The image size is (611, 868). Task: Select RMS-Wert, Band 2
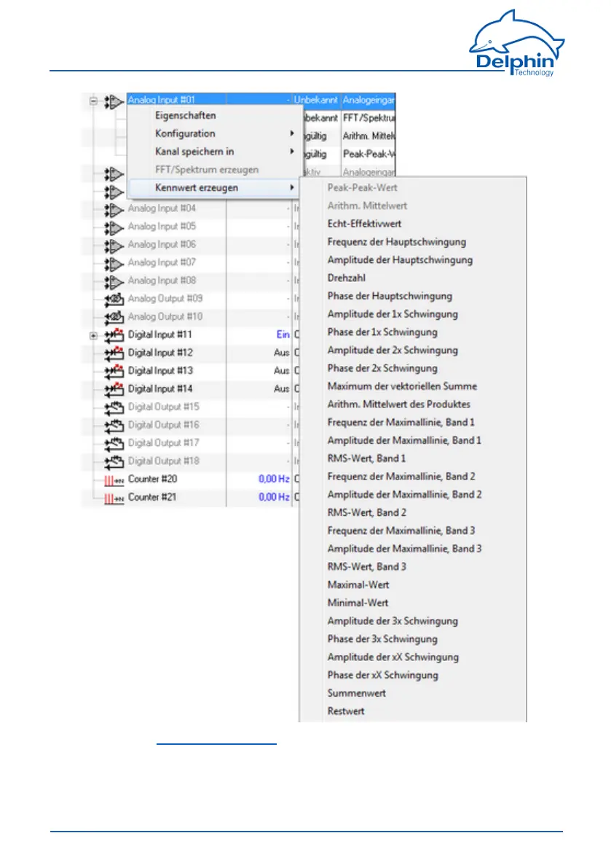coord(413,512)
